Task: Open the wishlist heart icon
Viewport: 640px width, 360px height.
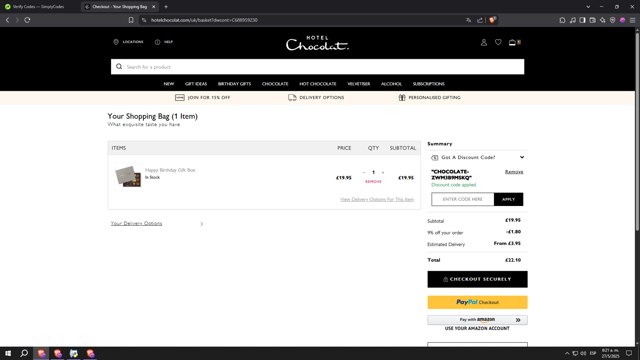Action: coord(498,42)
